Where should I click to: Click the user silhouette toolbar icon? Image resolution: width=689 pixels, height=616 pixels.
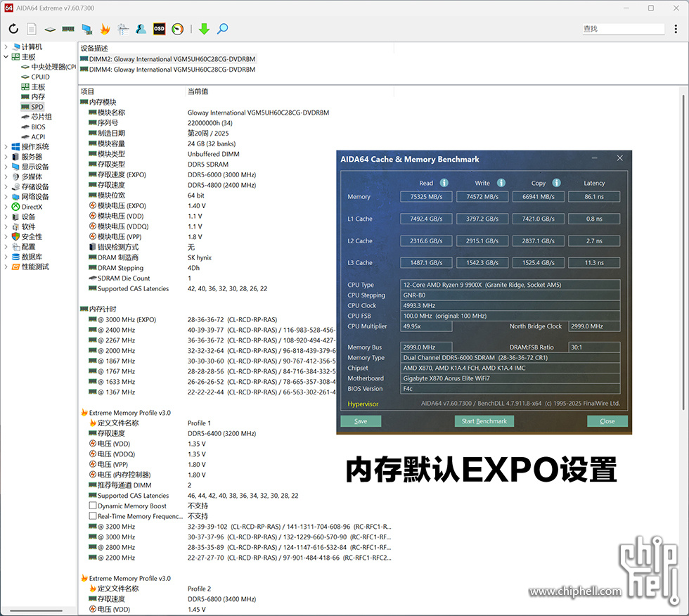[141, 29]
